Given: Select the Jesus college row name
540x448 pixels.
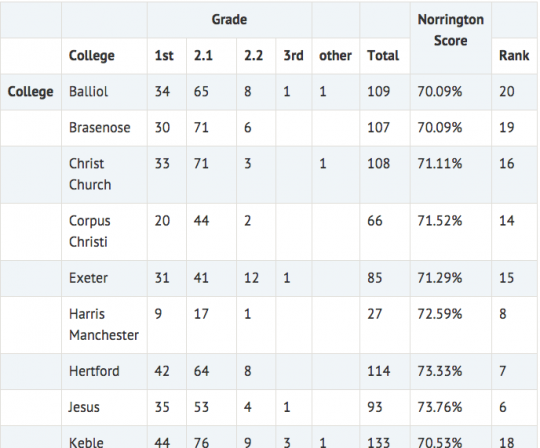Looking at the screenshot, I should click(x=84, y=407).
